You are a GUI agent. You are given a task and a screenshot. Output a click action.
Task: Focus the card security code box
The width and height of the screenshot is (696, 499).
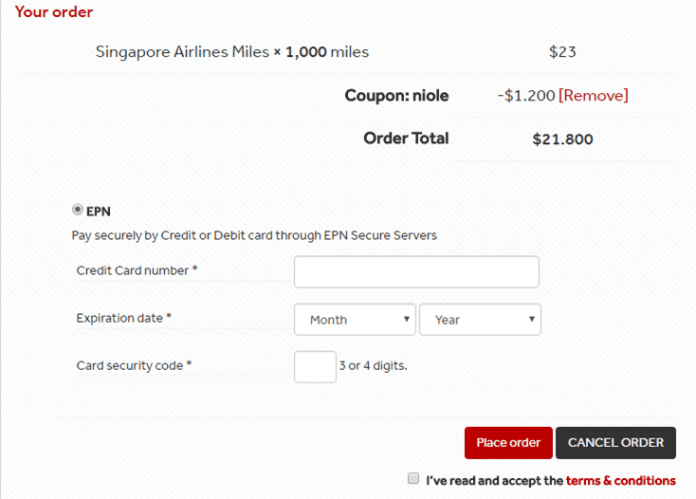pyautogui.click(x=315, y=366)
